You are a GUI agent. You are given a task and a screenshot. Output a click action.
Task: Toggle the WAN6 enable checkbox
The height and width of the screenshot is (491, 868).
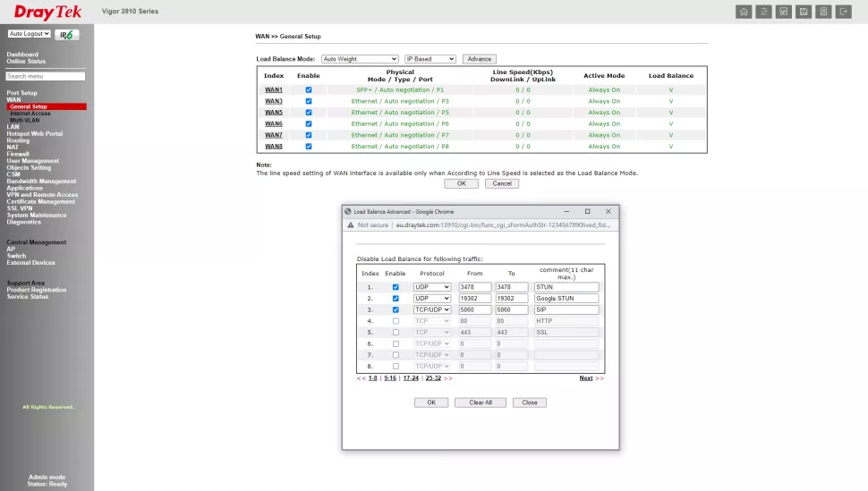[x=309, y=124]
